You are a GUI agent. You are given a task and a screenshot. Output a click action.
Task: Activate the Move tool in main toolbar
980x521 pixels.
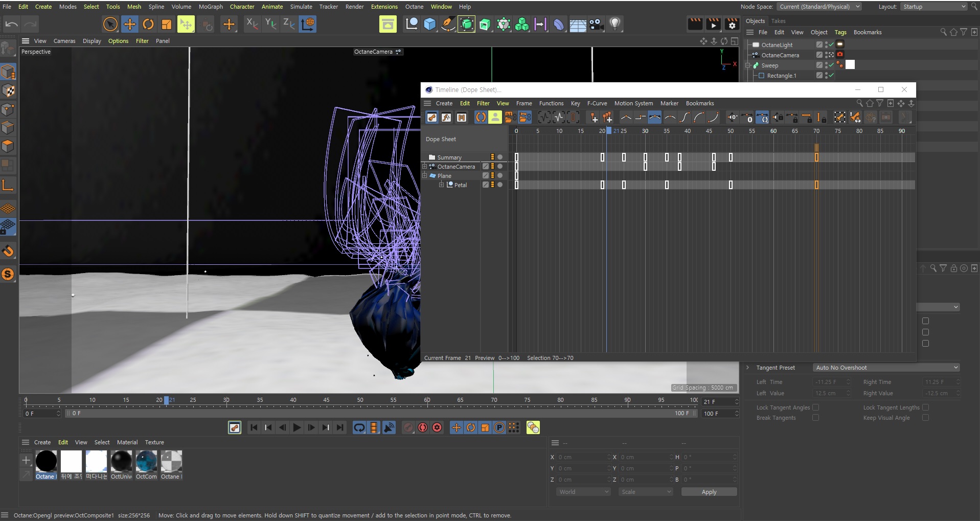[x=130, y=24]
